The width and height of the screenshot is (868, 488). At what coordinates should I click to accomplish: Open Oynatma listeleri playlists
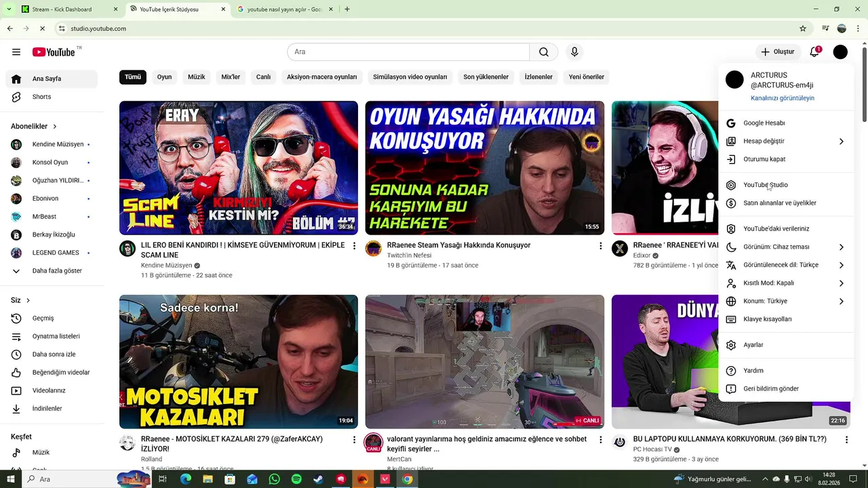click(52, 336)
